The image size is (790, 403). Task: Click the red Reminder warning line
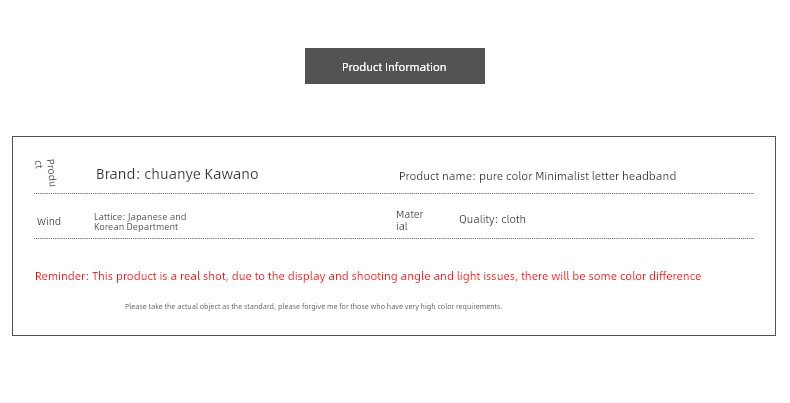[368, 276]
